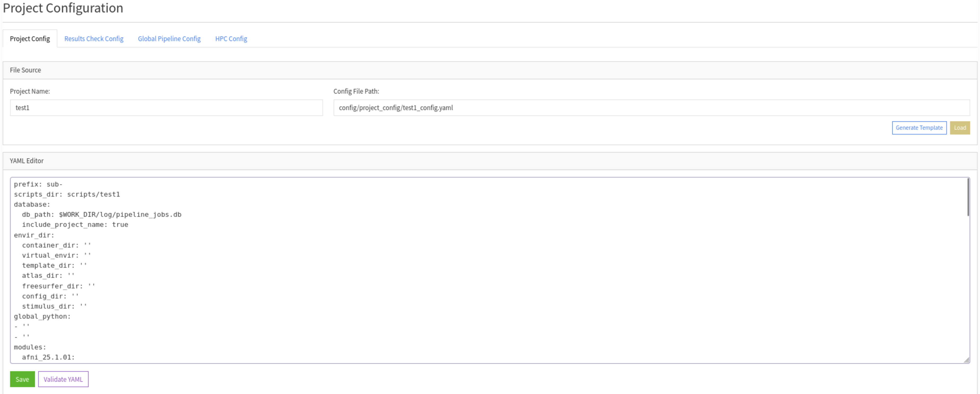
Task: Click the 'db_path' line in YAML editor
Action: (x=102, y=215)
